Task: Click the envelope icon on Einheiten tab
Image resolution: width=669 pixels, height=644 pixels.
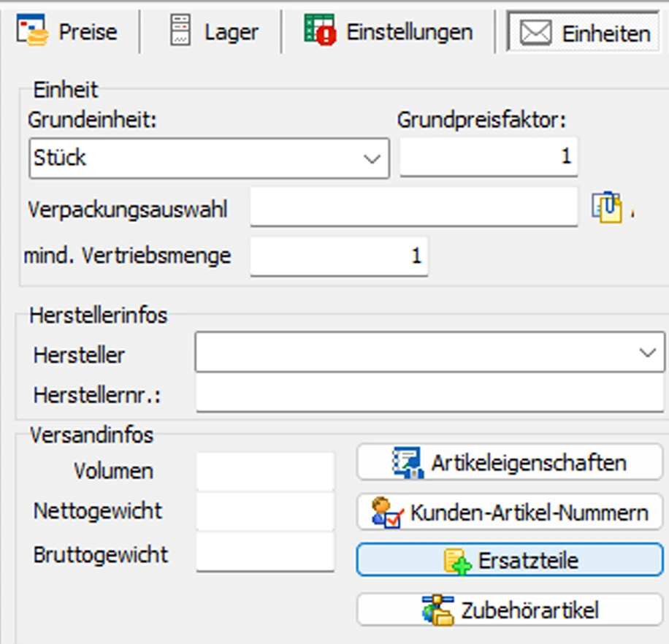Action: click(535, 34)
